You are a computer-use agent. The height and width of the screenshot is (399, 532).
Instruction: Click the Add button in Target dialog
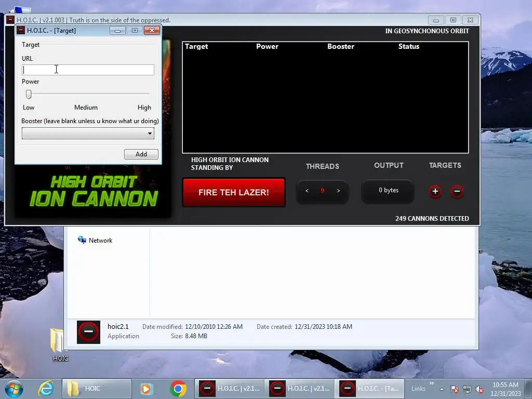click(x=141, y=154)
